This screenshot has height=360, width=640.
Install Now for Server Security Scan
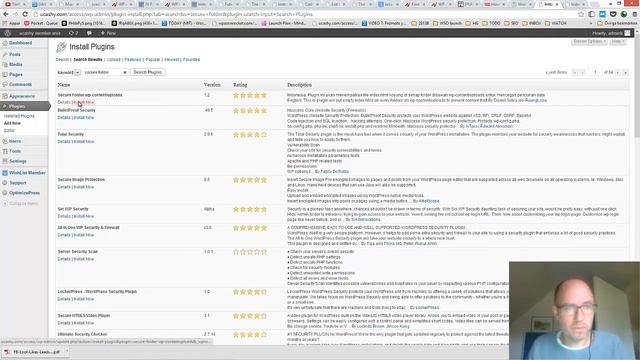click(84, 259)
